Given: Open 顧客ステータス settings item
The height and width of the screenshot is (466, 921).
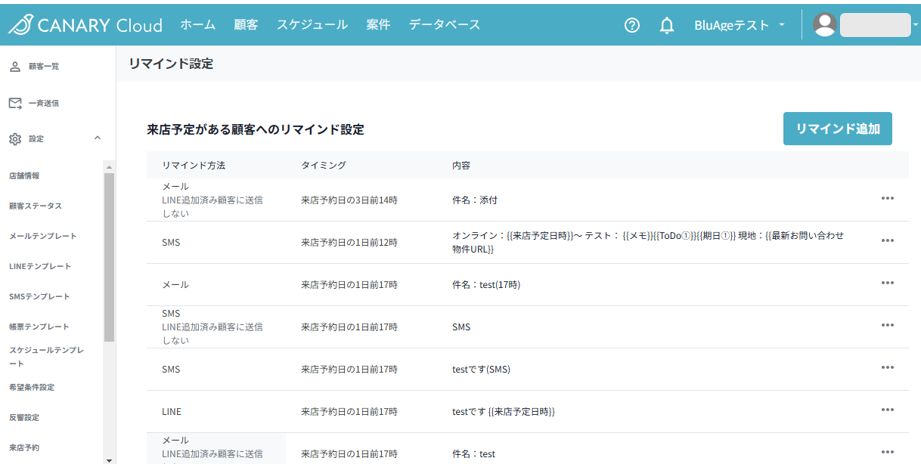Looking at the screenshot, I should click(x=35, y=206).
